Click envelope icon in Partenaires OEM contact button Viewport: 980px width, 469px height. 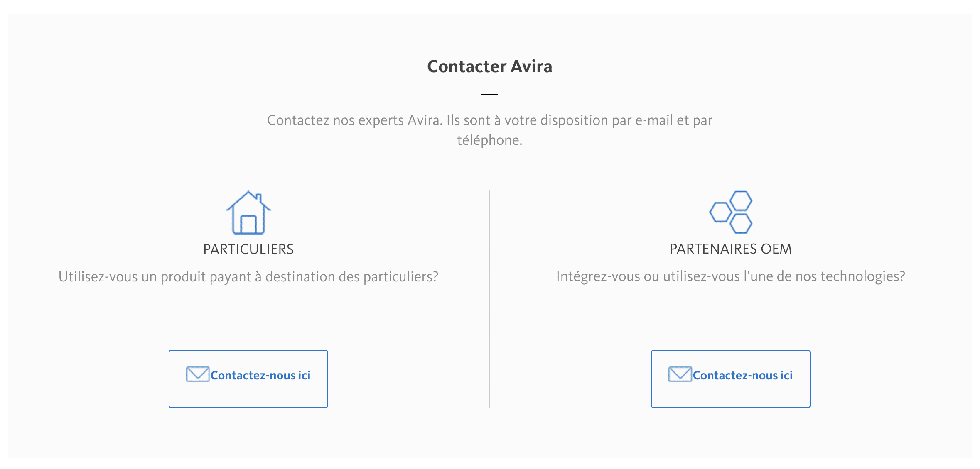[x=680, y=374]
